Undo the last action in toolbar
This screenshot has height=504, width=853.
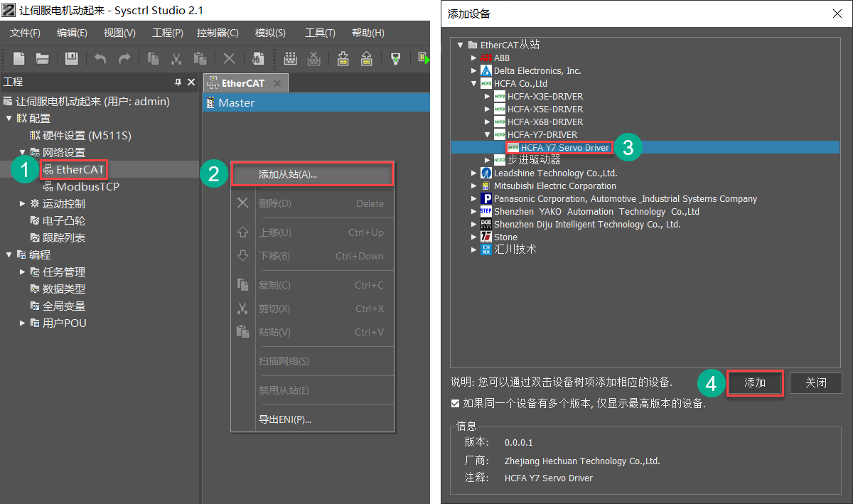point(100,58)
